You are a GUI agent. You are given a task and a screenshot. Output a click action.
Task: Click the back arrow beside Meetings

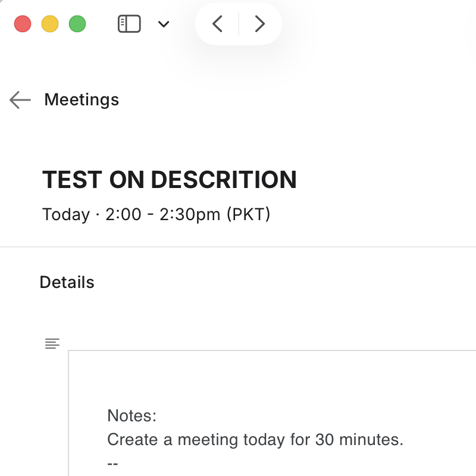click(20, 100)
